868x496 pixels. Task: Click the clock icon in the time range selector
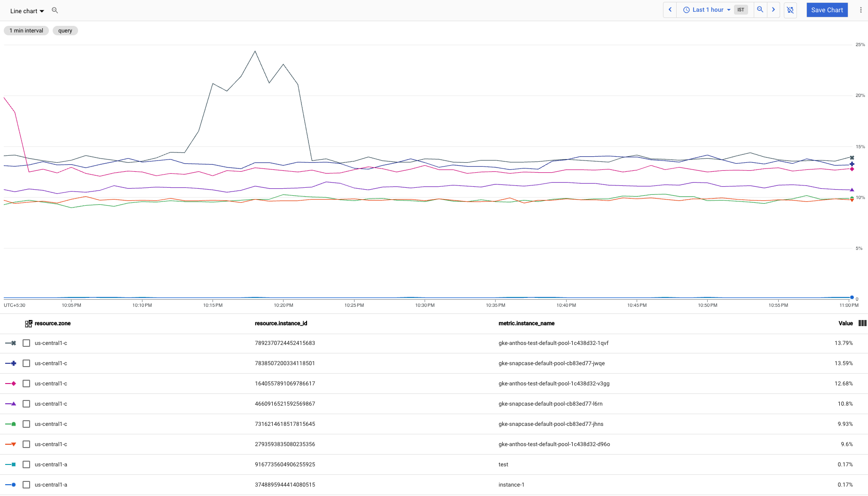(x=686, y=9)
